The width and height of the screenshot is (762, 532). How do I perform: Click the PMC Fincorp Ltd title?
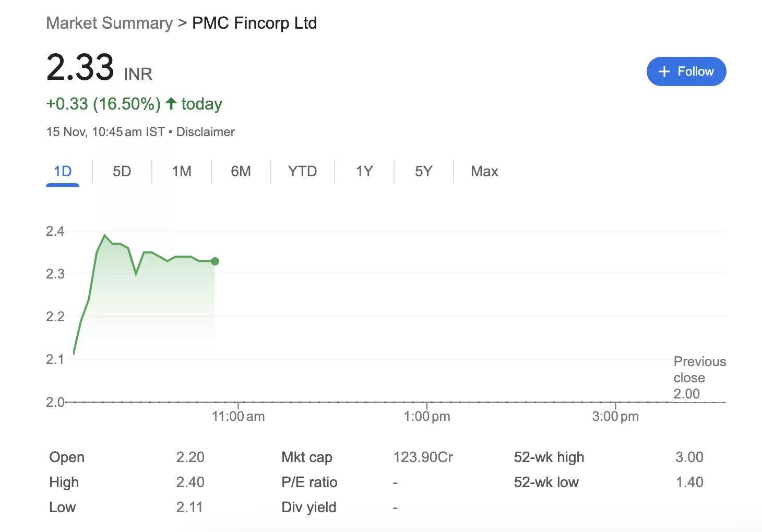click(254, 23)
